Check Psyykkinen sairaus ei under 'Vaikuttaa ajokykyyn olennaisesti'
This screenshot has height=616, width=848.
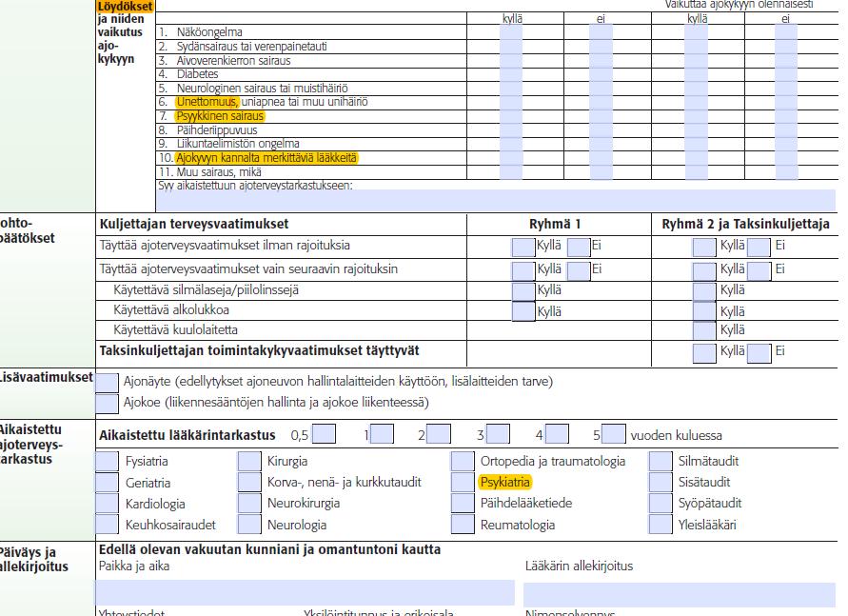786,116
